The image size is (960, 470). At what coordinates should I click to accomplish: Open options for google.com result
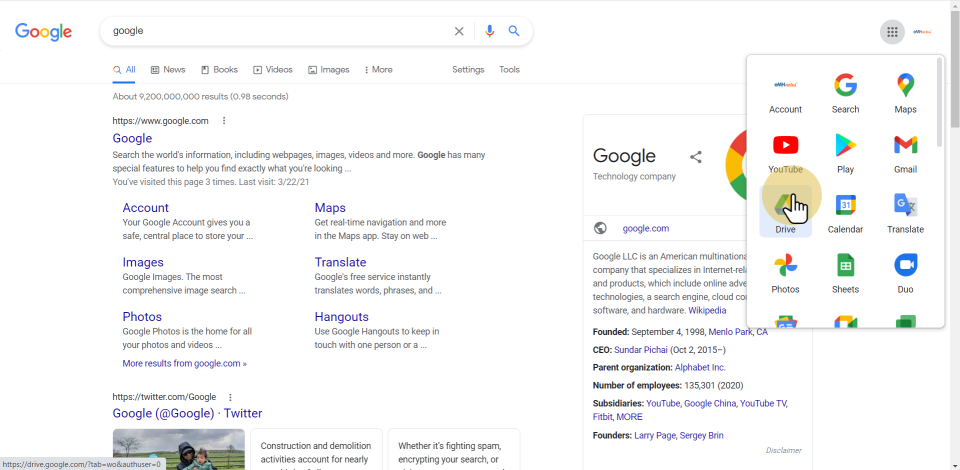pos(224,121)
